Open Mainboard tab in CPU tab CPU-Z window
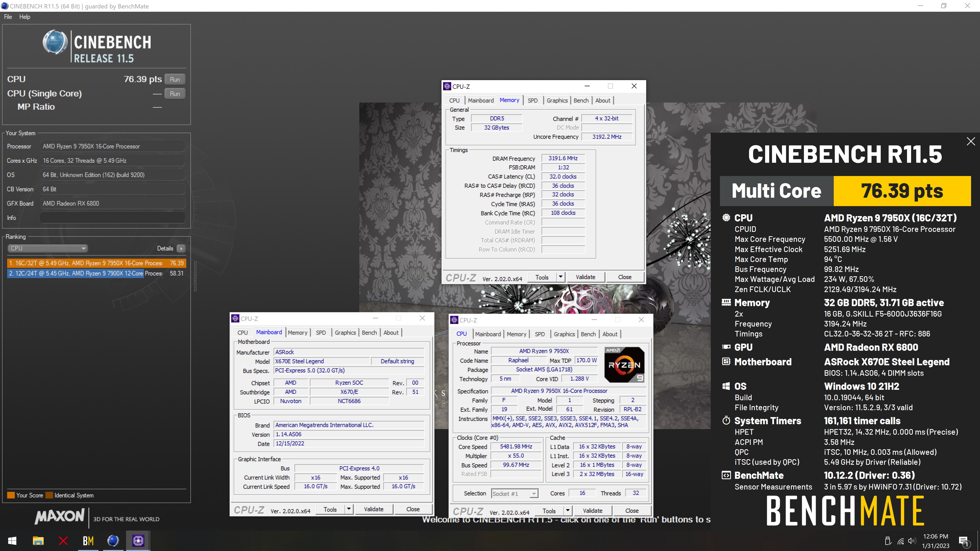Image resolution: width=980 pixels, height=551 pixels. click(x=488, y=334)
